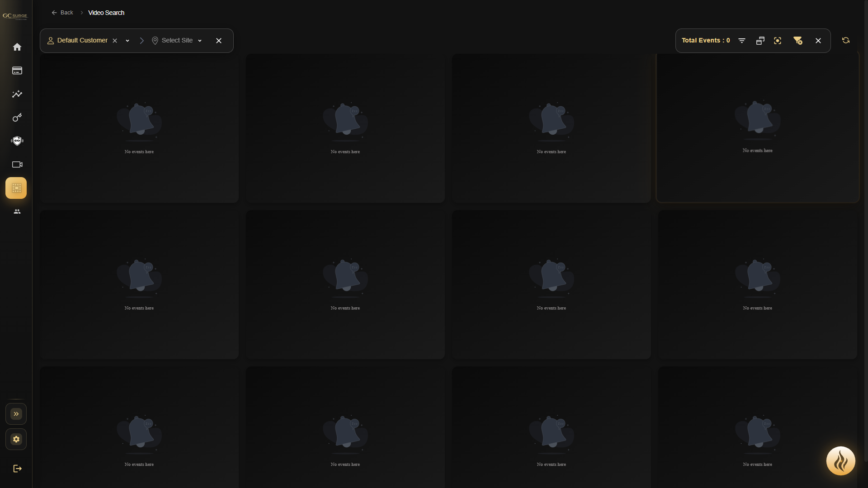Image resolution: width=868 pixels, height=488 pixels.
Task: Click the Video Search breadcrumb
Action: [x=106, y=13]
